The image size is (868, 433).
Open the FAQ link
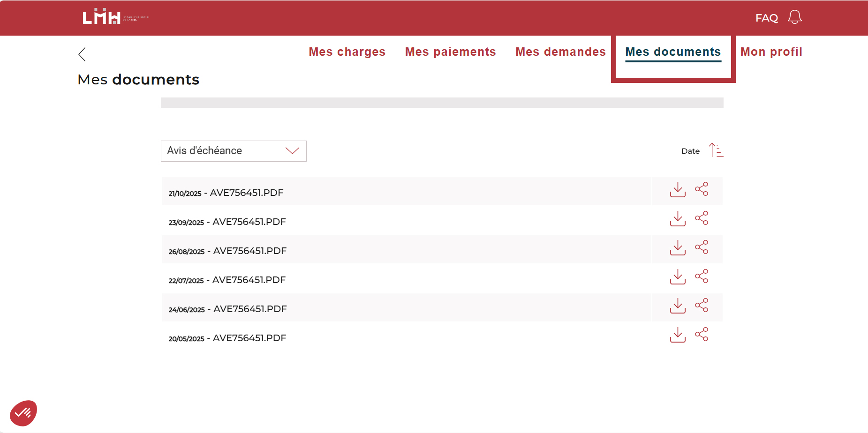766,18
